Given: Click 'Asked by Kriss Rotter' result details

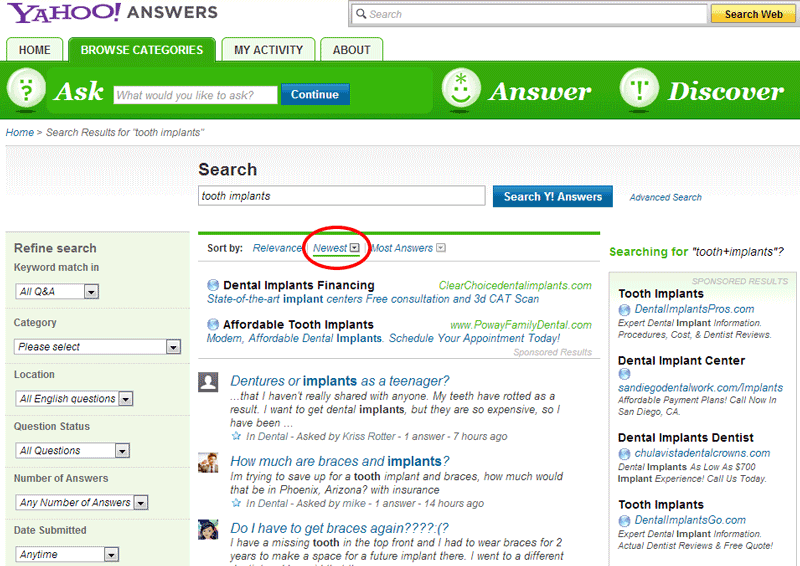Looking at the screenshot, I should point(377,436).
